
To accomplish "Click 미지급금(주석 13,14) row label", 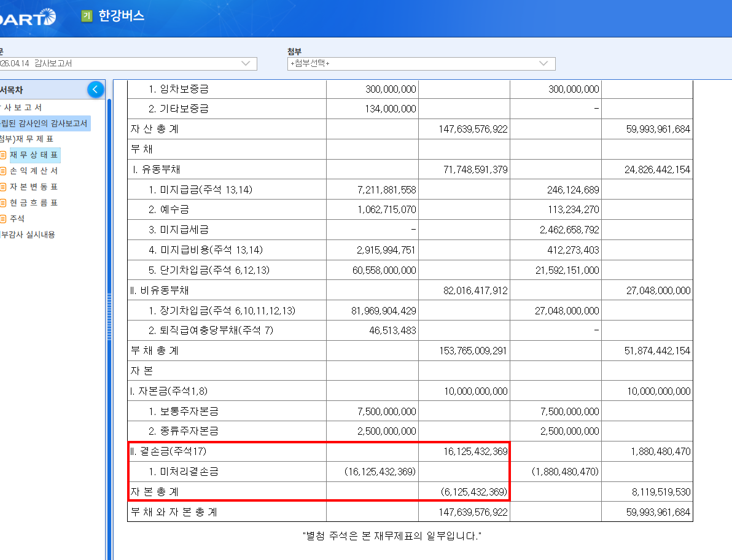I will point(200,190).
